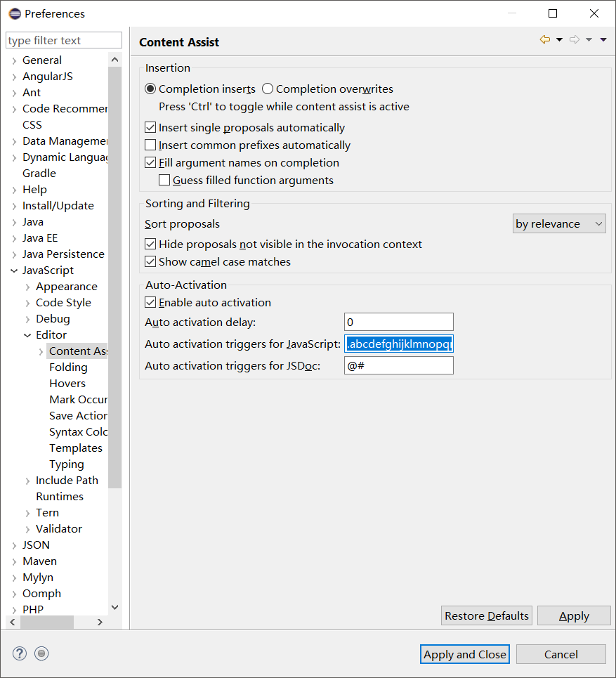Select Completion overwrites radio button
Screen dimensions: 616x678
pyautogui.click(x=268, y=89)
